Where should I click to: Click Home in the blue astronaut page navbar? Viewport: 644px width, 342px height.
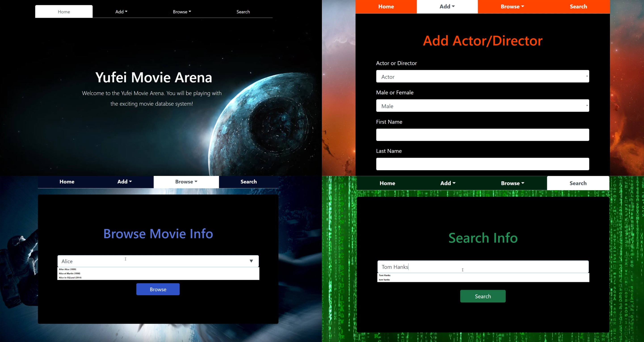pyautogui.click(x=67, y=182)
